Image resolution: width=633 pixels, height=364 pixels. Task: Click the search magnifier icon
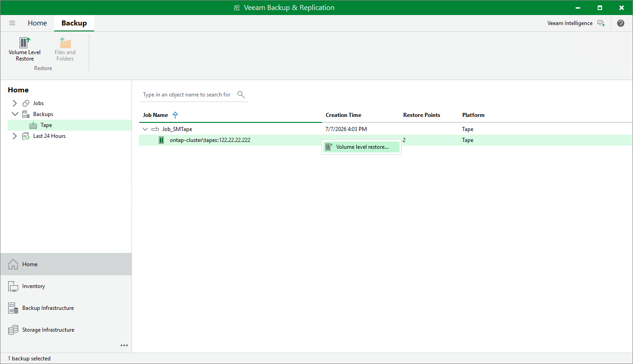point(241,95)
